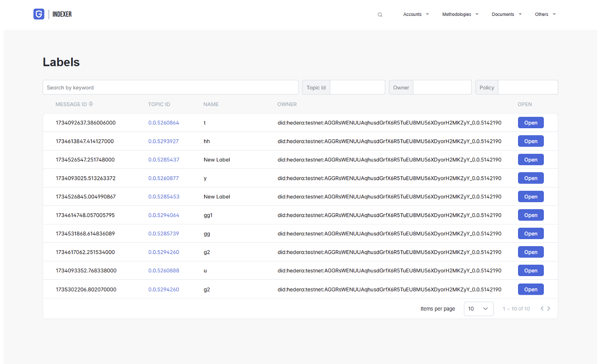Click the Open button for label 'u'
599x364 pixels.
[531, 270]
